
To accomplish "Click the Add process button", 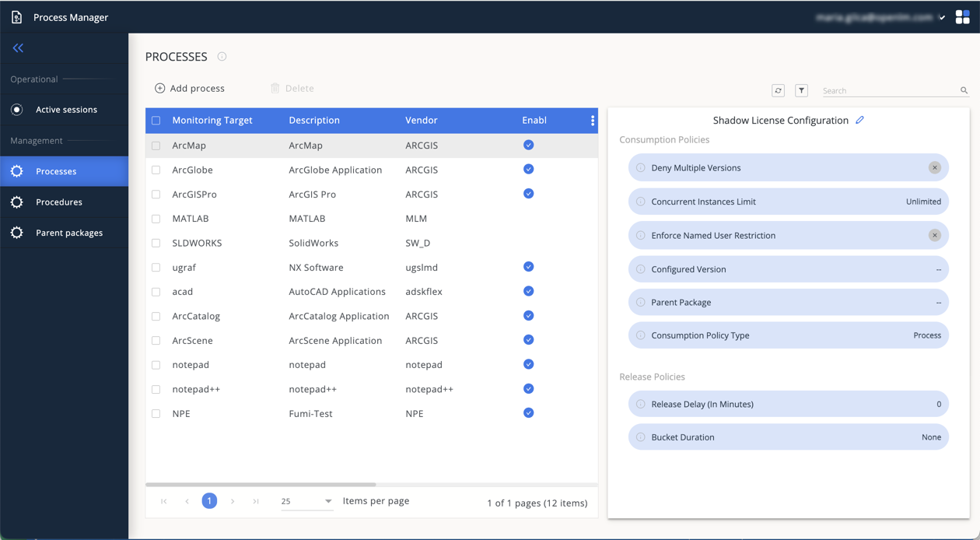I will click(190, 89).
